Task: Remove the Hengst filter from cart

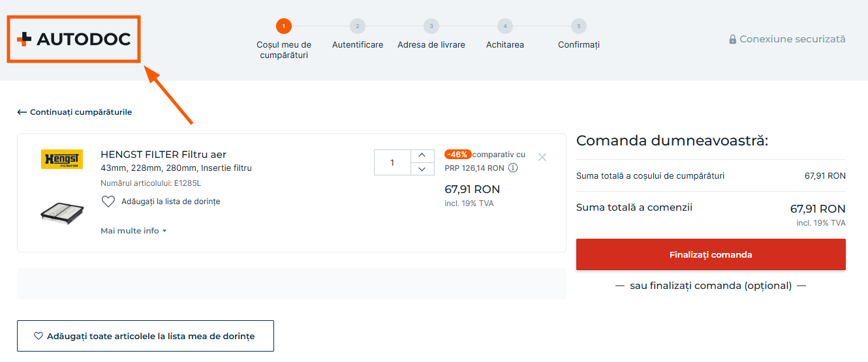Action: 542,157
